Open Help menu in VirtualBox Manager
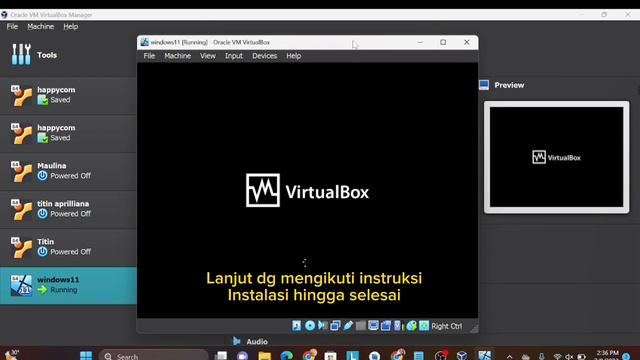The height and width of the screenshot is (360, 640). click(x=71, y=27)
